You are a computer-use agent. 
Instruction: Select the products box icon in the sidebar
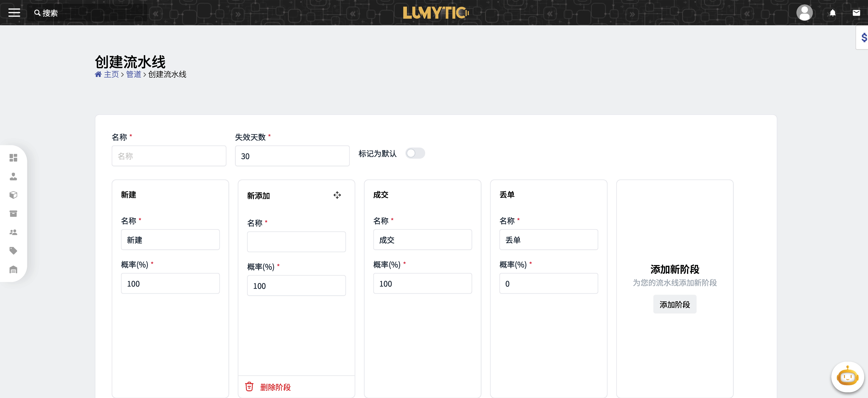tap(13, 195)
